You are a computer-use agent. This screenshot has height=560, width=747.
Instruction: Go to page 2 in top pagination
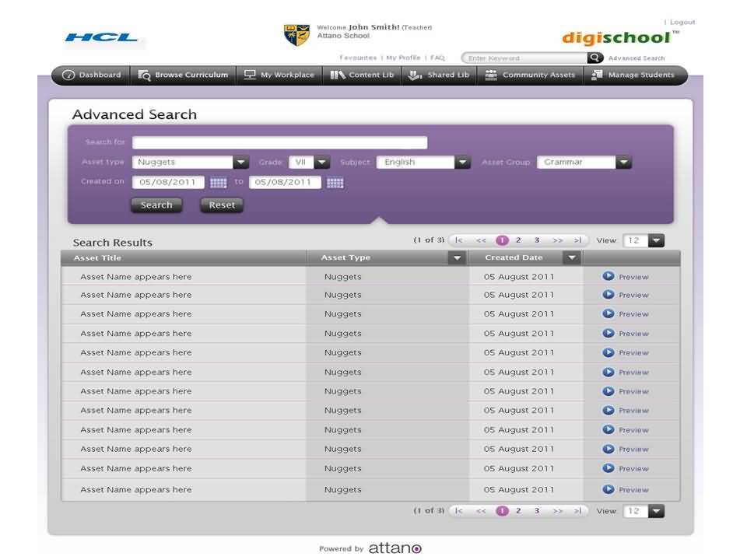coord(518,240)
